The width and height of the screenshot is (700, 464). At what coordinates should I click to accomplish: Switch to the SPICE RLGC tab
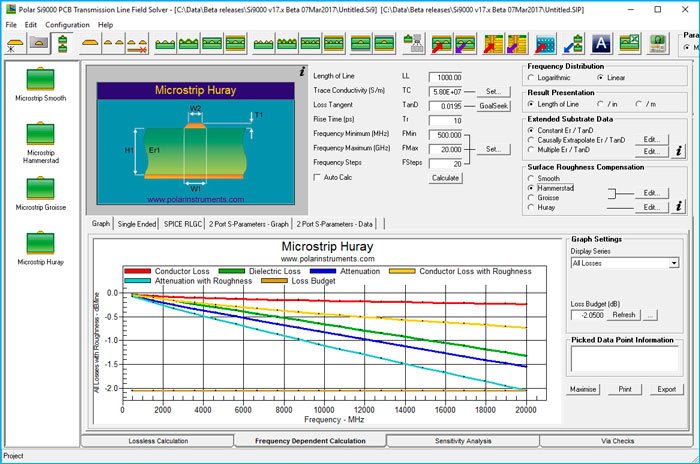point(183,224)
